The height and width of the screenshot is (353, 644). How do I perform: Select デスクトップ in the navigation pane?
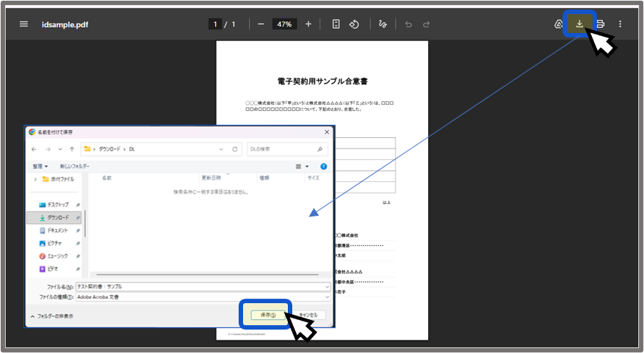57,205
